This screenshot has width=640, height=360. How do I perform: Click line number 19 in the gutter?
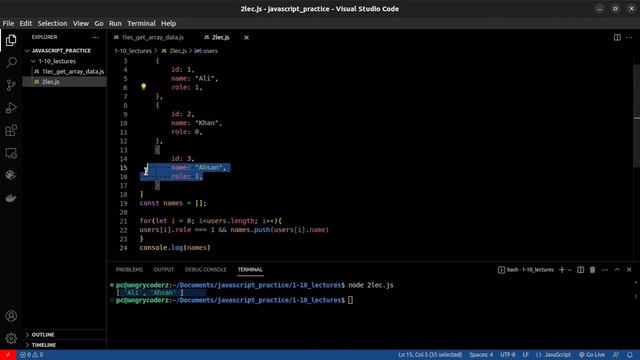pyautogui.click(x=123, y=203)
